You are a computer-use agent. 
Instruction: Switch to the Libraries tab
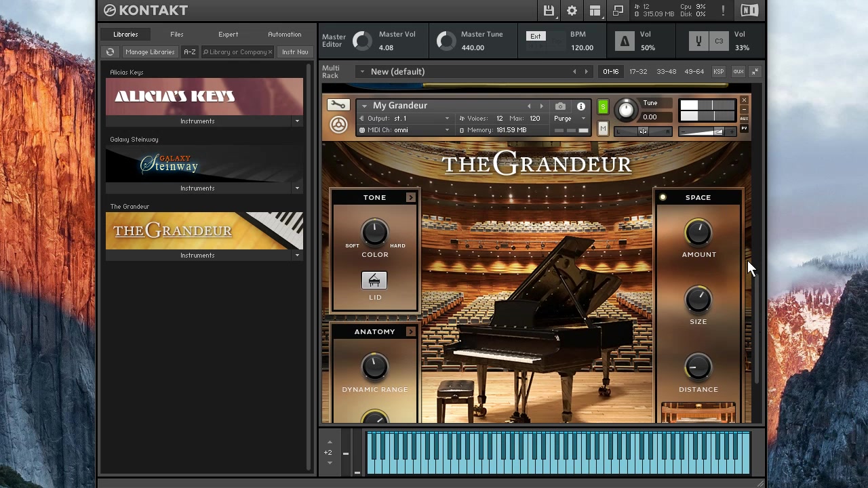pyautogui.click(x=125, y=34)
